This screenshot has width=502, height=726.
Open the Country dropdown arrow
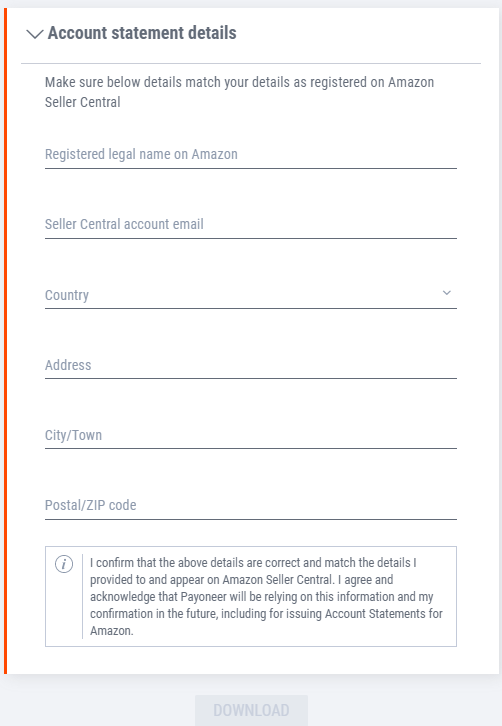(x=446, y=293)
